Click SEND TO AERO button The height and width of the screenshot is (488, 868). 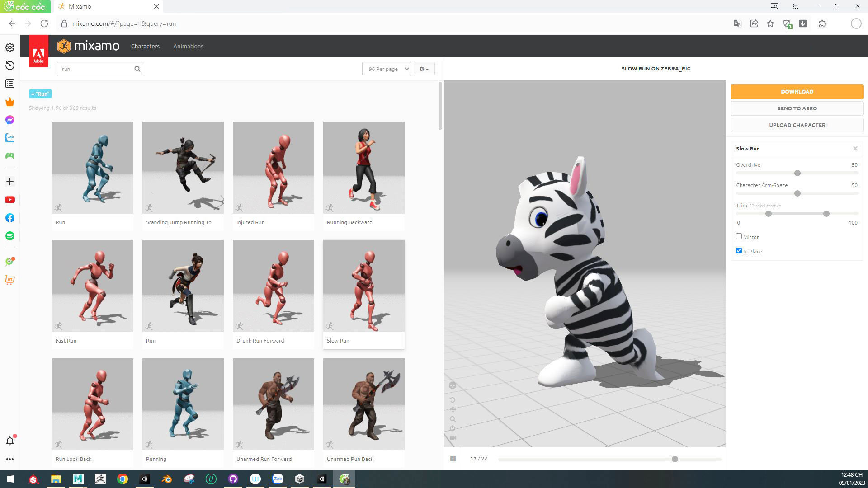click(797, 108)
